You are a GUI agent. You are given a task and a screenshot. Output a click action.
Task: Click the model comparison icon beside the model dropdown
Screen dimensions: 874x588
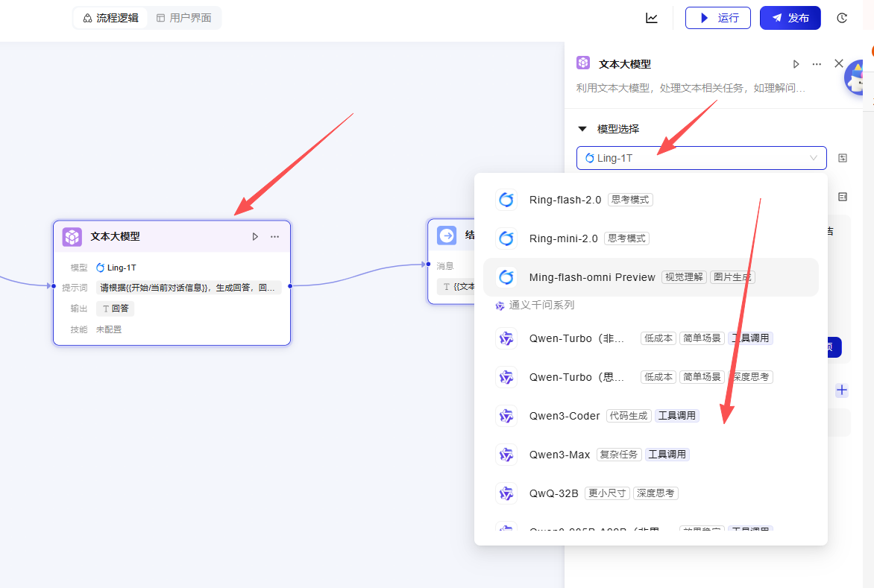(x=843, y=158)
